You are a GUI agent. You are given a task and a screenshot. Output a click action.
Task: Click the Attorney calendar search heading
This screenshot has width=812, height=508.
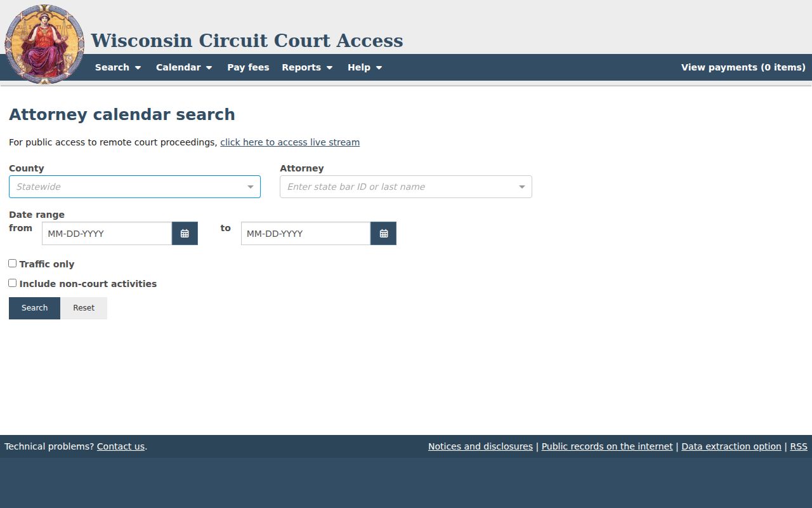122,114
